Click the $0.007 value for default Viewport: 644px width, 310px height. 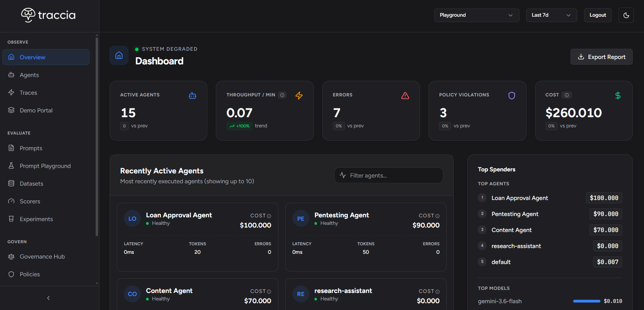pyautogui.click(x=608, y=262)
